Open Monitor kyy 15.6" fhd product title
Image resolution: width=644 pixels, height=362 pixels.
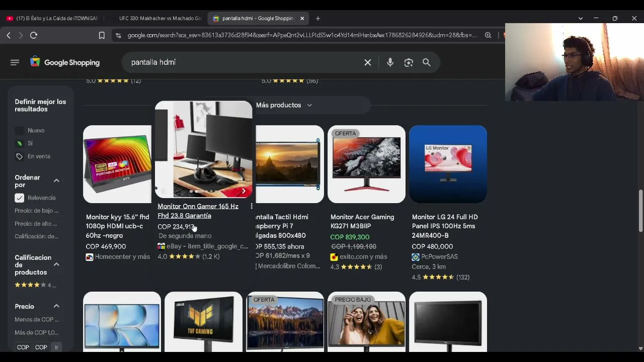pos(118,226)
